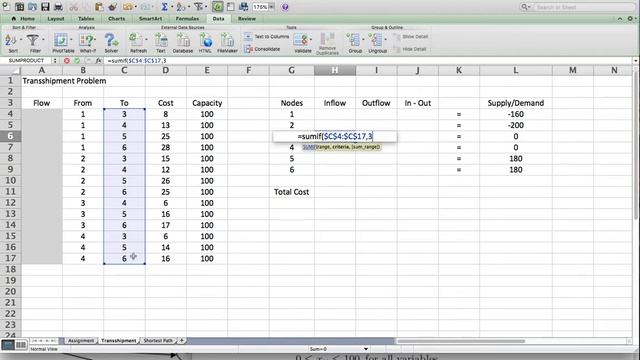This screenshot has width=640, height=360.
Task: Open the Refresh dropdown arrow
Action: 146,40
